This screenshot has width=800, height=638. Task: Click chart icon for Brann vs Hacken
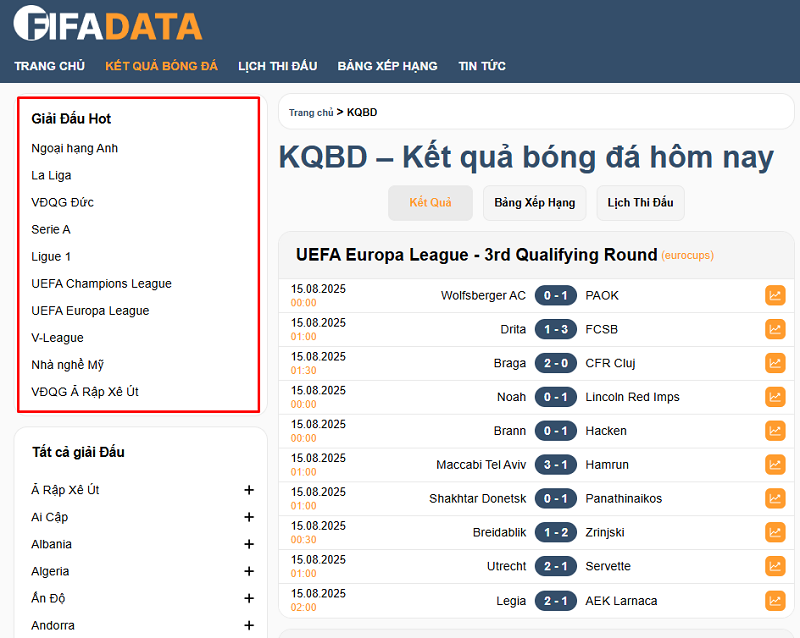775,431
